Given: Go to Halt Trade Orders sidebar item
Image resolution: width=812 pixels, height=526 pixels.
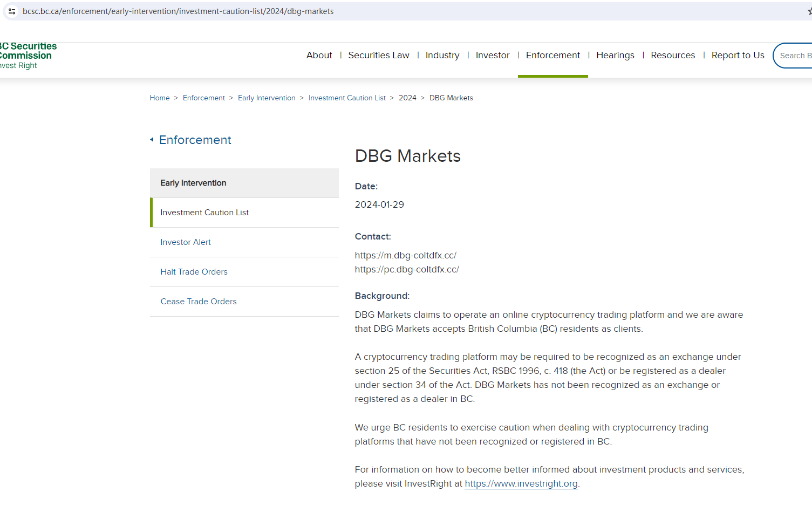Looking at the screenshot, I should (x=194, y=272).
